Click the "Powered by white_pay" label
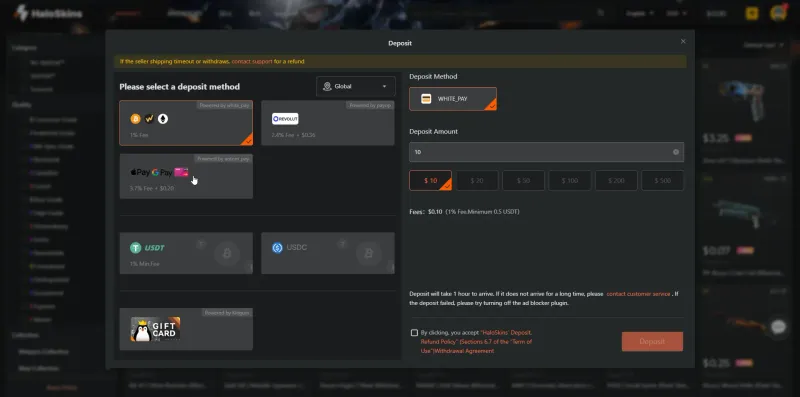 [224, 105]
